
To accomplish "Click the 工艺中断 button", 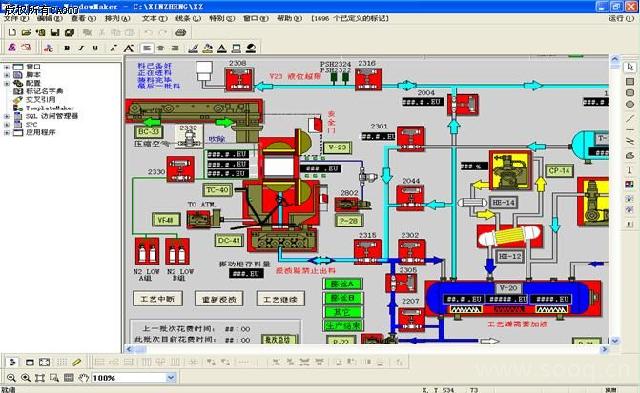I will pyautogui.click(x=158, y=299).
